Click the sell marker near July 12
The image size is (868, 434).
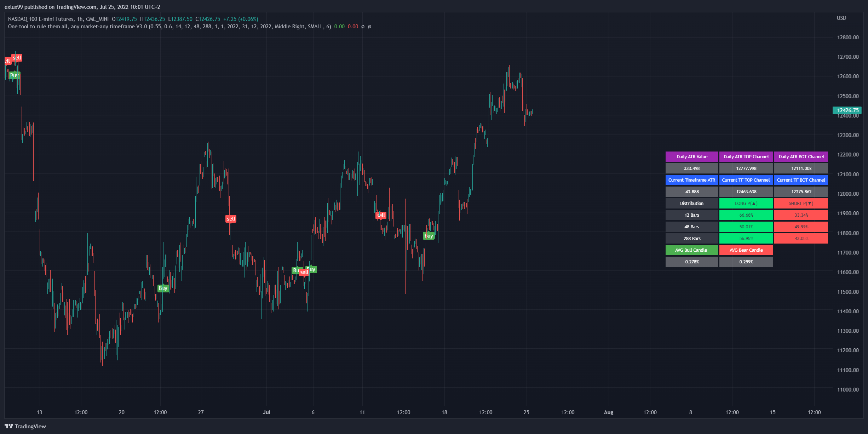click(x=381, y=215)
